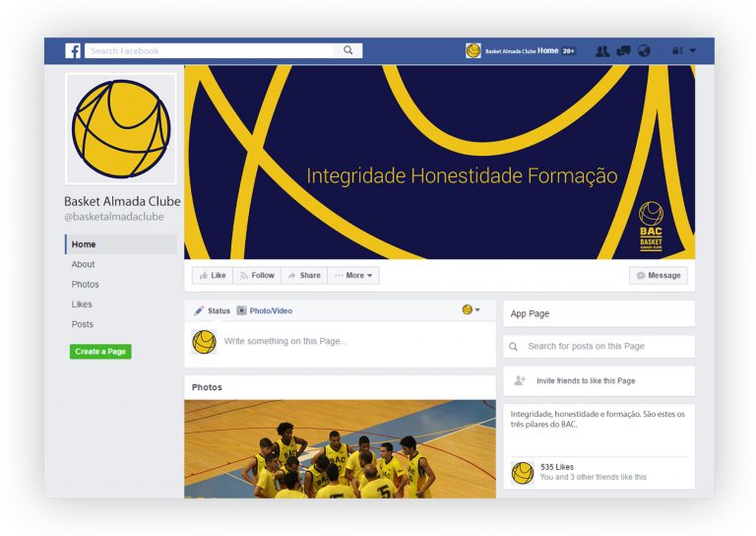756x536 pixels.
Task: Click the Message button
Action: 659,276
